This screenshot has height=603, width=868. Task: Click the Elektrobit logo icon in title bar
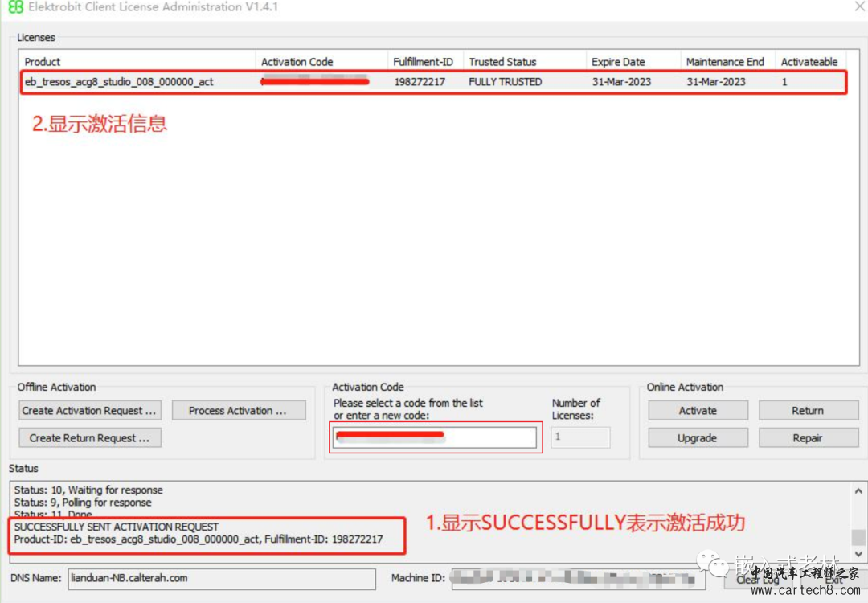(x=15, y=7)
